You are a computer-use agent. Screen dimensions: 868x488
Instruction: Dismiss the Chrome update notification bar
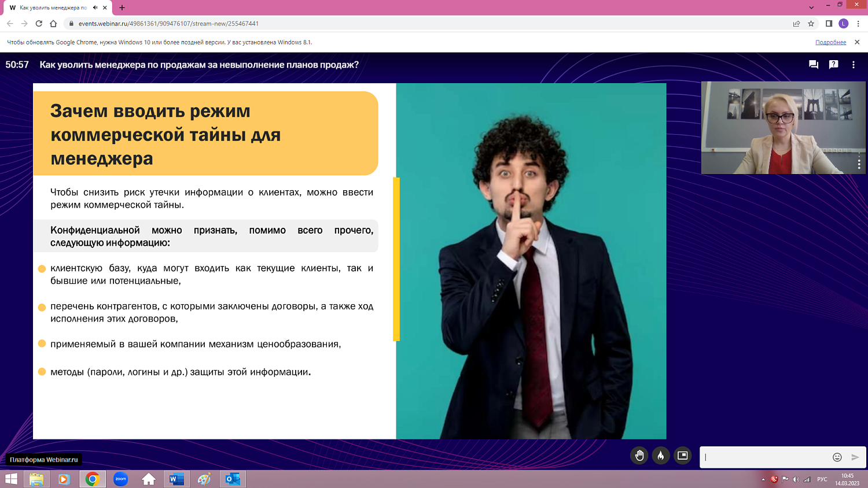click(x=857, y=42)
